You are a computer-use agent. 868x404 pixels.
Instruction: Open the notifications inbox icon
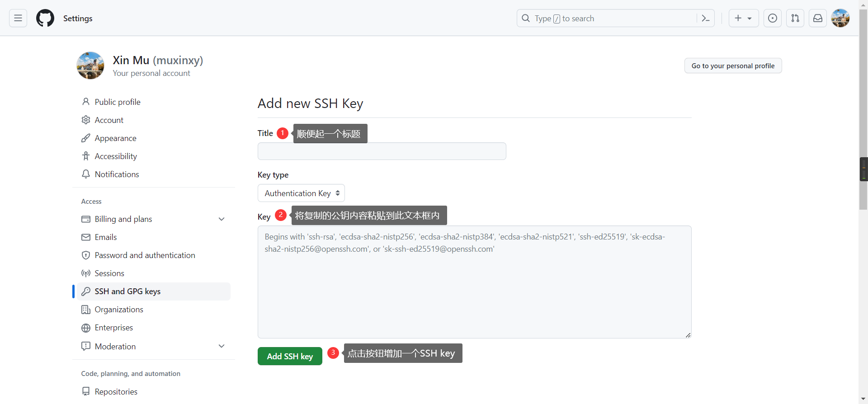coord(818,18)
